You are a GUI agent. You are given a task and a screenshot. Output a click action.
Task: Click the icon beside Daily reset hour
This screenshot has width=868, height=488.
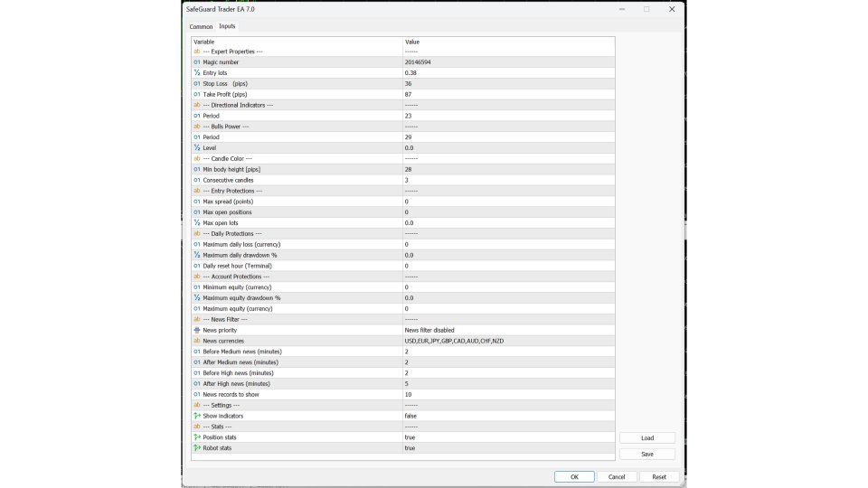pos(196,266)
